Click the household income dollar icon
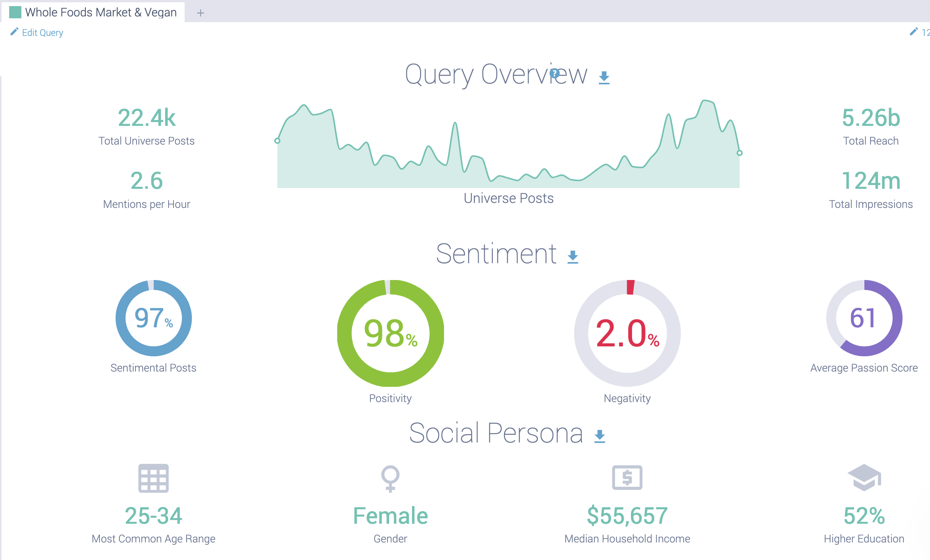This screenshot has width=930, height=560. (627, 478)
